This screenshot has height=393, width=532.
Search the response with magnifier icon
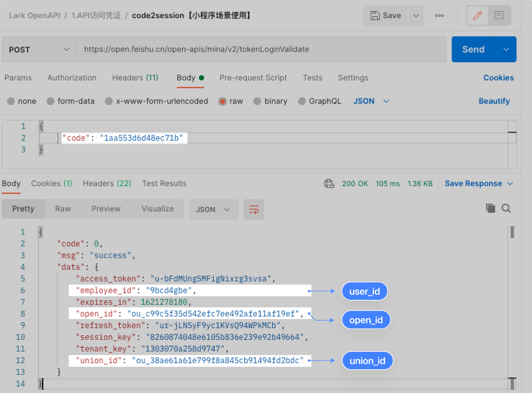pyautogui.click(x=506, y=208)
